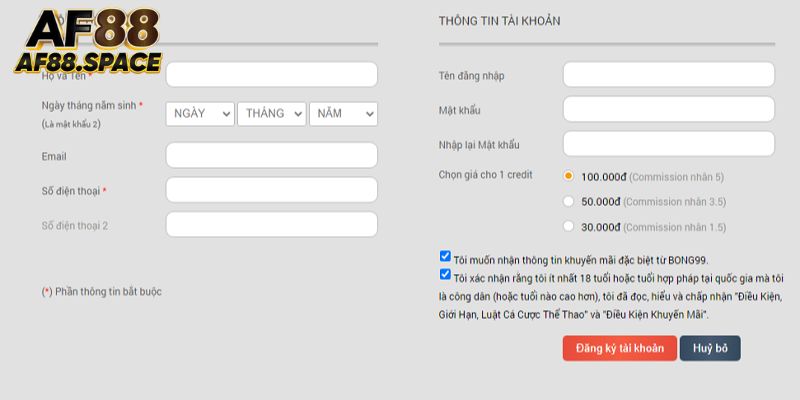
Task: Open the NGÀY day dropdown
Action: [201, 114]
